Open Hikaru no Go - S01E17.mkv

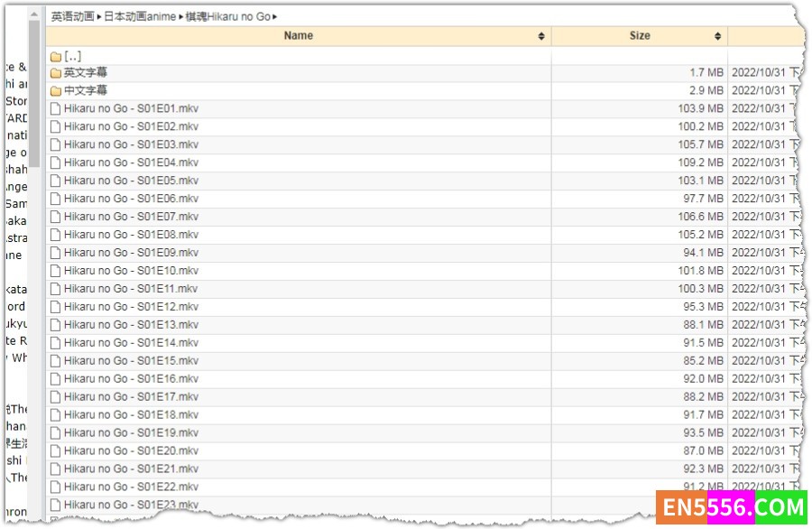131,397
